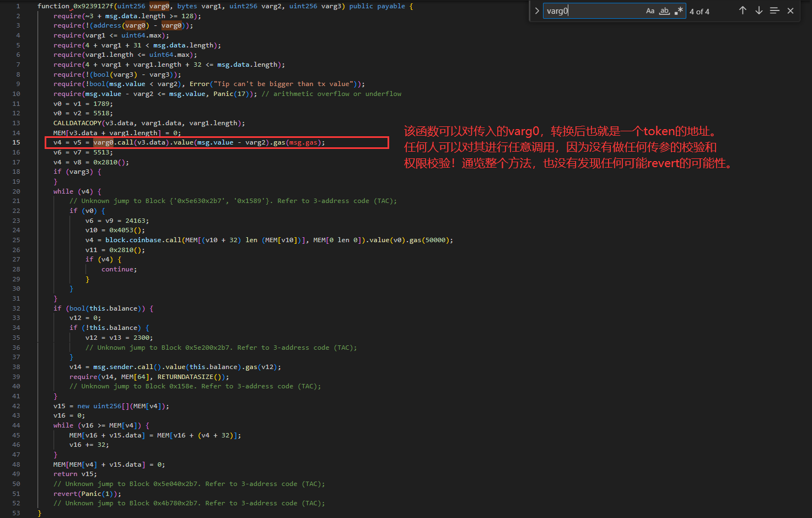The image size is (812, 518).
Task: Click 'v10 = 0x4053();' line
Action: 115,230
